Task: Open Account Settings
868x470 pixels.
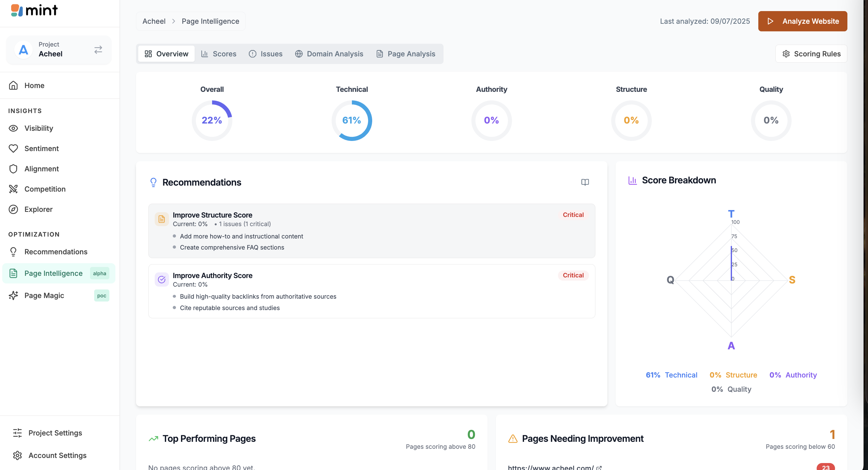Action: [57, 455]
